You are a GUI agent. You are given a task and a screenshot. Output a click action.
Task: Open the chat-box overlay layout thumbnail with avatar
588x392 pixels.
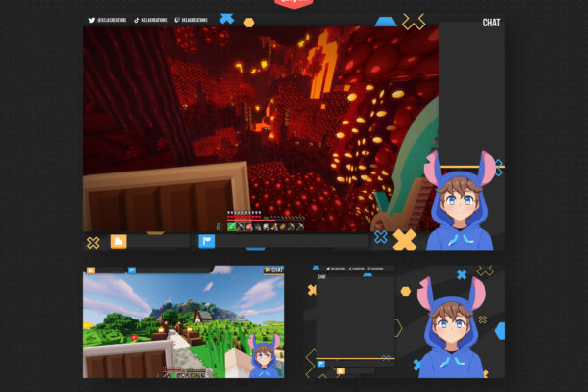(x=404, y=321)
